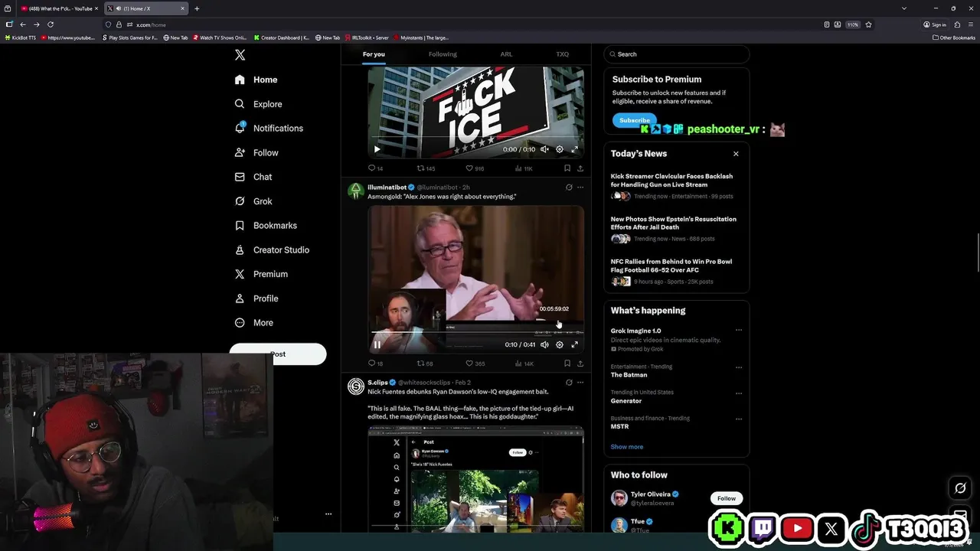Screen dimensions: 980x551
Task: Close the Today's News panel
Action: pos(736,154)
